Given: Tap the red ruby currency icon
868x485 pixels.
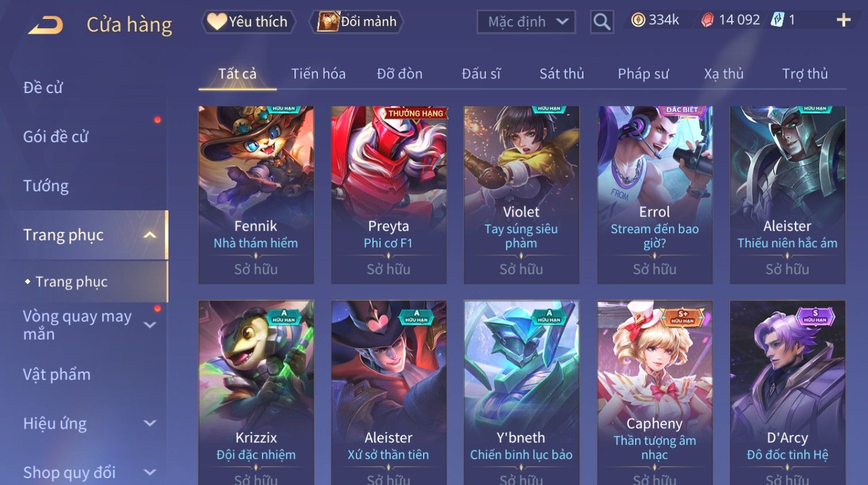Looking at the screenshot, I should [707, 20].
